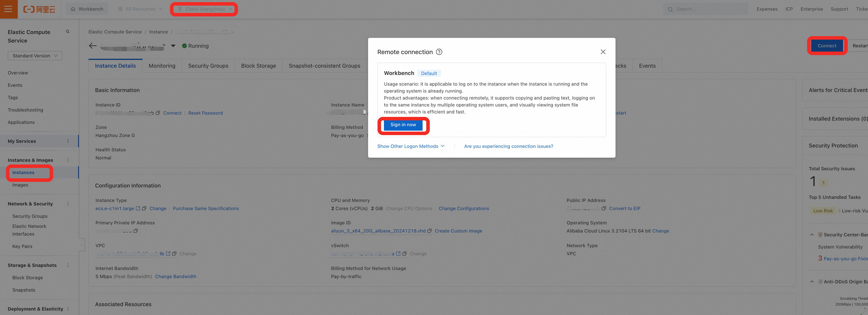The image size is (868, 315).
Task: Click the Alibaba Cloud logo
Action: [39, 9]
